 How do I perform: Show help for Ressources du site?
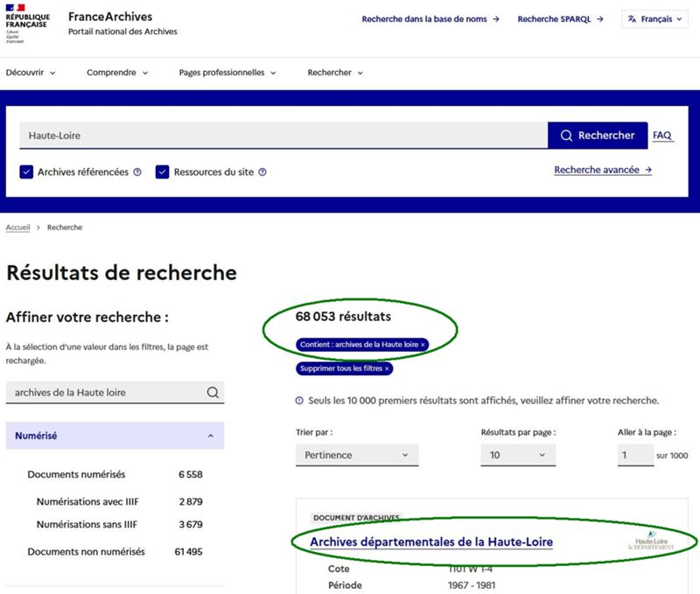click(262, 171)
